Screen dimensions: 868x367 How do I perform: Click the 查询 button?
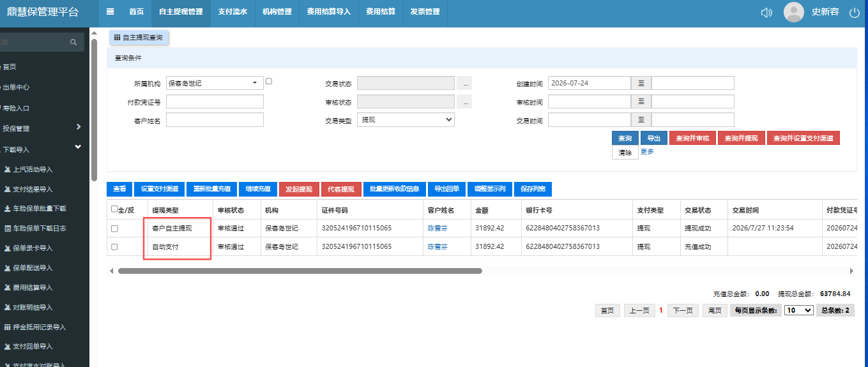625,138
